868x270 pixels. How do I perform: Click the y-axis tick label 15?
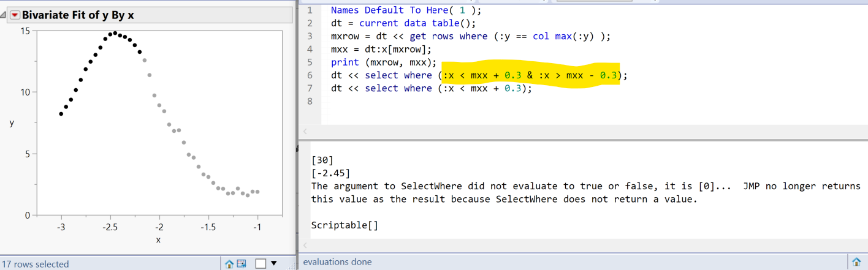click(x=26, y=31)
